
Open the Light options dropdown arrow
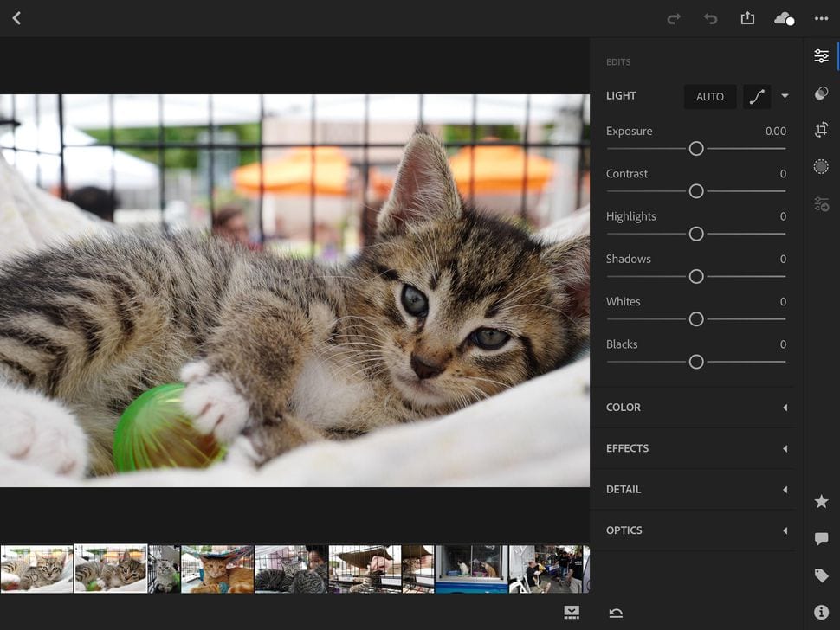tap(785, 96)
